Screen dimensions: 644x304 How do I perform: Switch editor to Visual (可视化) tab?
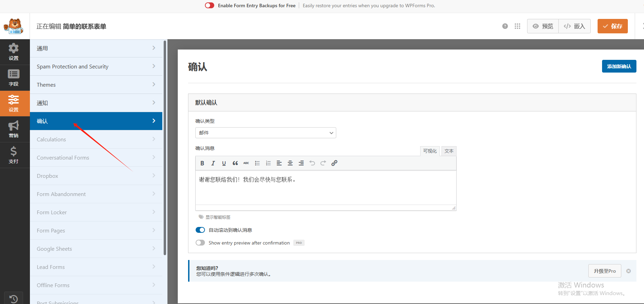pos(430,151)
